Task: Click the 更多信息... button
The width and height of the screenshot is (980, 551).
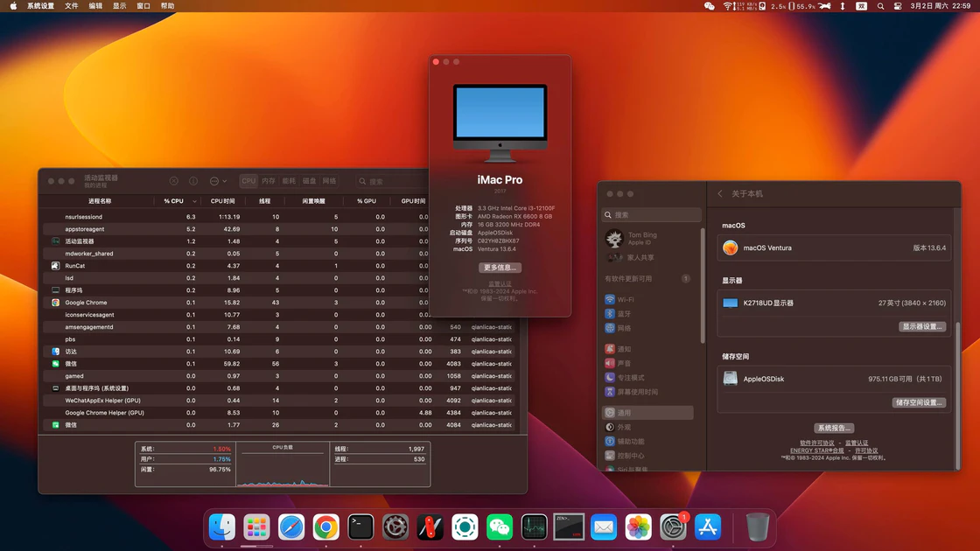Action: click(x=500, y=268)
